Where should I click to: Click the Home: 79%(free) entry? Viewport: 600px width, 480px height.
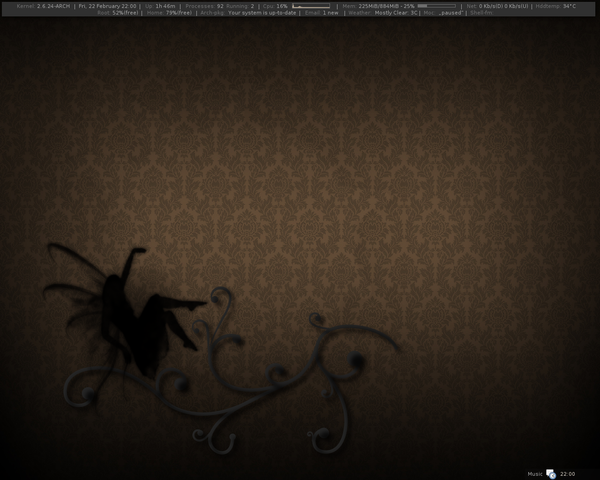pos(170,13)
